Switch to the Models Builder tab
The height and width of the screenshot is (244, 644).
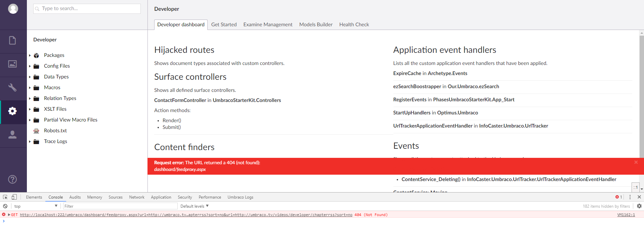coord(316,25)
